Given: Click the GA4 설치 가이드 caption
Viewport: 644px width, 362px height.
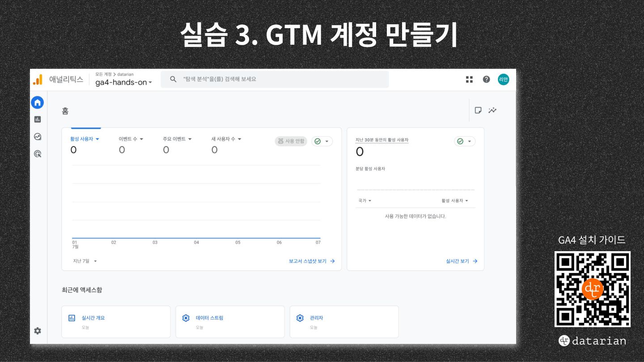Looking at the screenshot, I should click(592, 240).
